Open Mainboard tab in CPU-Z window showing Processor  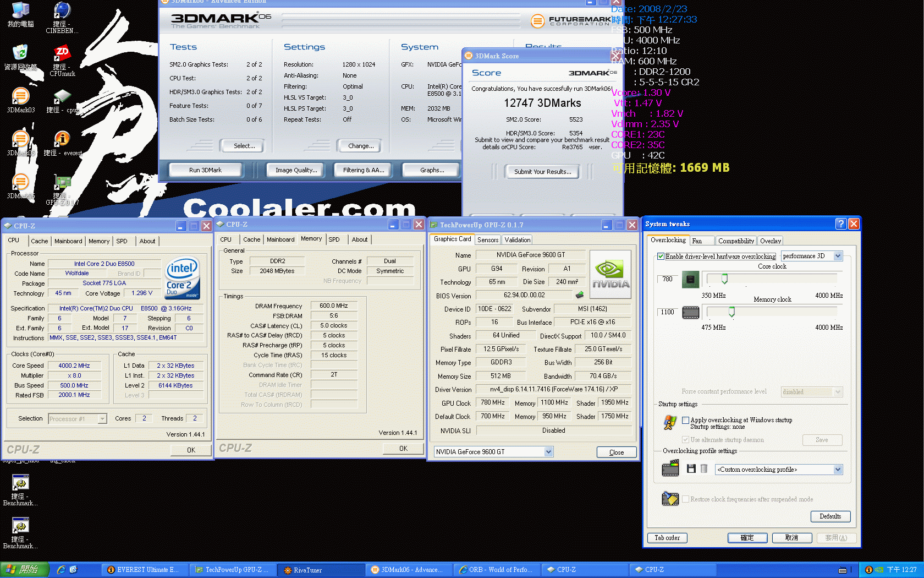click(x=68, y=241)
